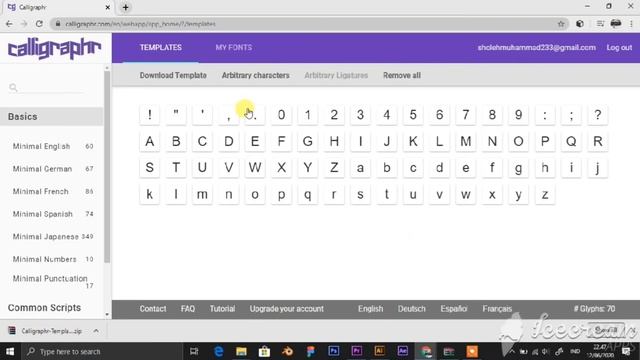The image size is (640, 360).
Task: Open Illustrator from taskbar
Action: tap(380, 351)
